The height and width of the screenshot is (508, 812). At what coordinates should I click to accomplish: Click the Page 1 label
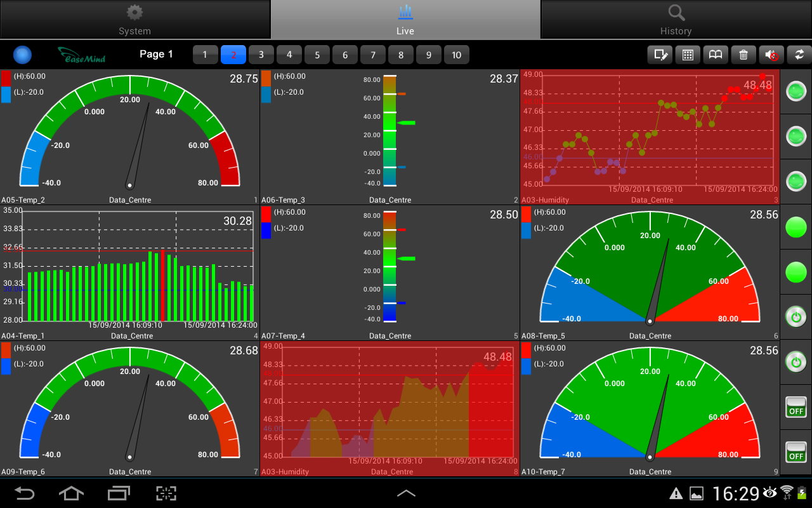[156, 54]
